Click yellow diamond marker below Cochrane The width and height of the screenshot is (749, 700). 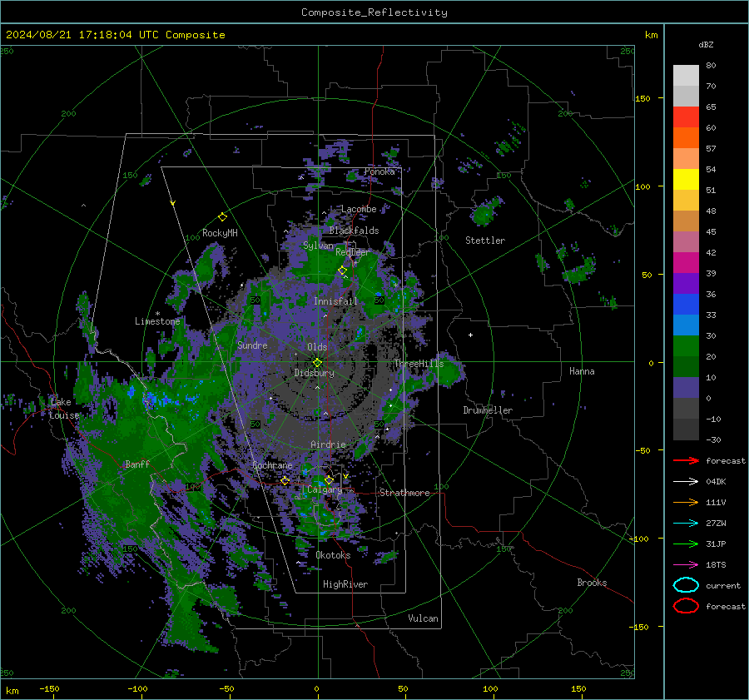285,480
